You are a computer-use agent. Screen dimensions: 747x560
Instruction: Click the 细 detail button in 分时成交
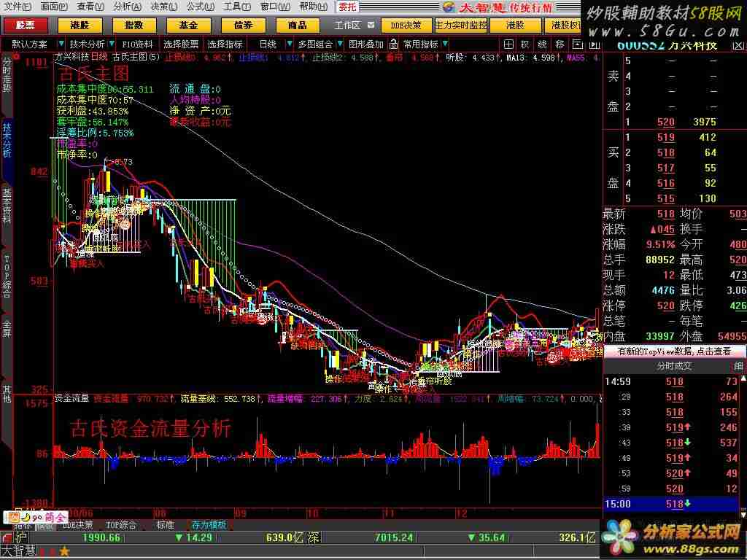tap(738, 366)
